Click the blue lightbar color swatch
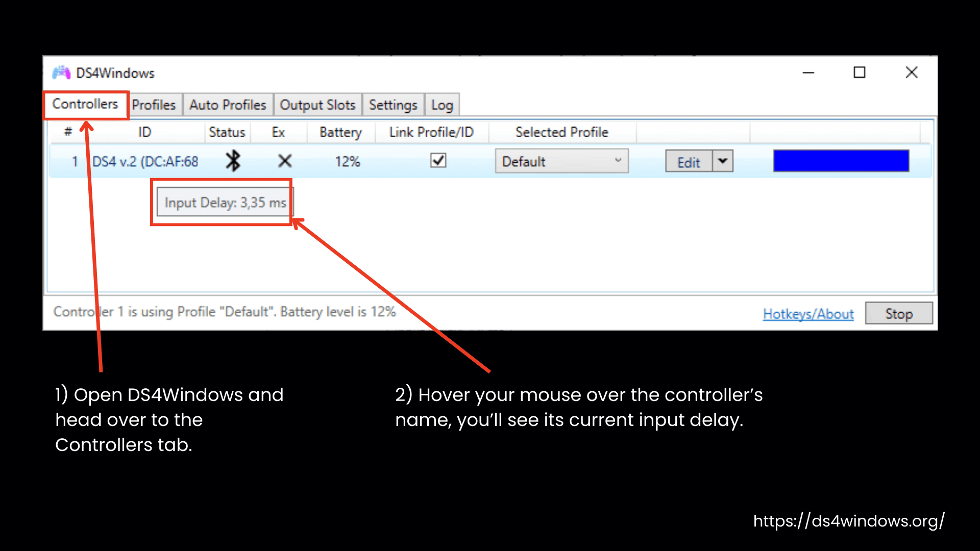 [841, 161]
